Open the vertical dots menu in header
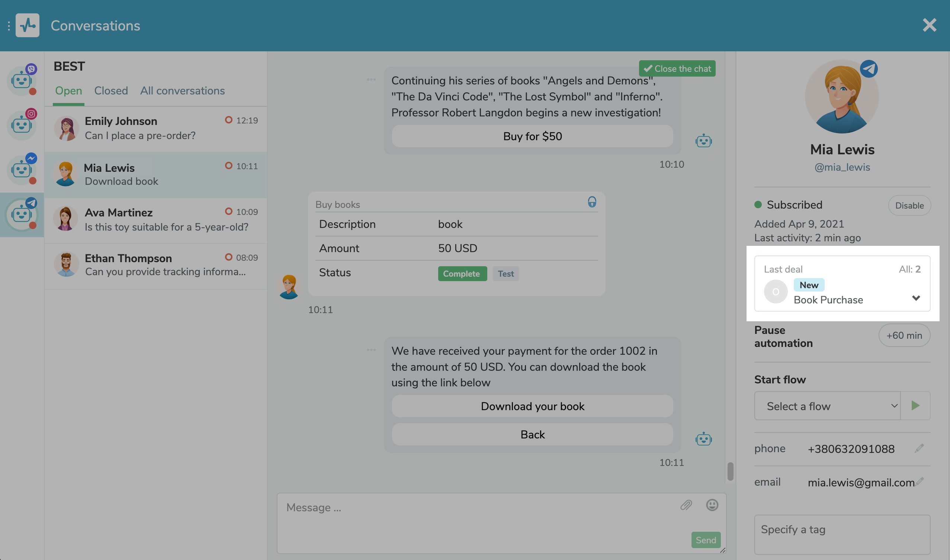950x560 pixels. [x=8, y=26]
